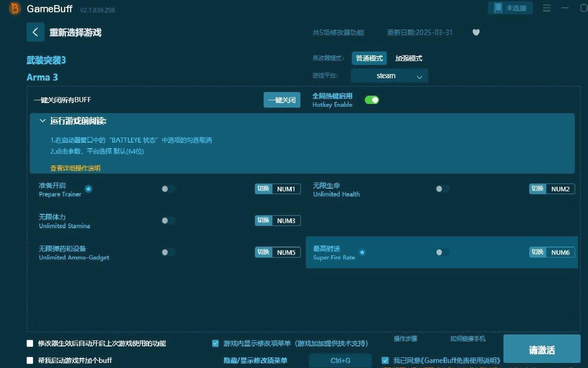588x368 pixels.
Task: Click the 更新日期:2025-03-31 text
Action: [420, 32]
